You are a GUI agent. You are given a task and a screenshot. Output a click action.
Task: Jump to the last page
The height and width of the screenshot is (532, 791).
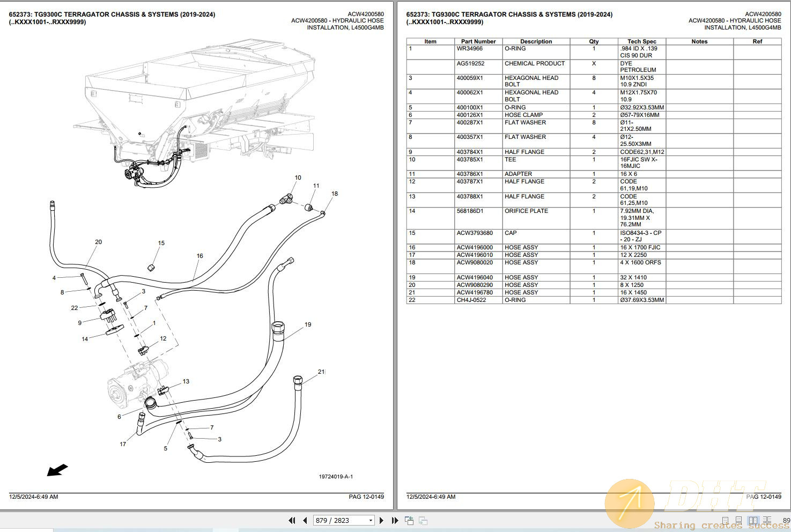coord(395,520)
